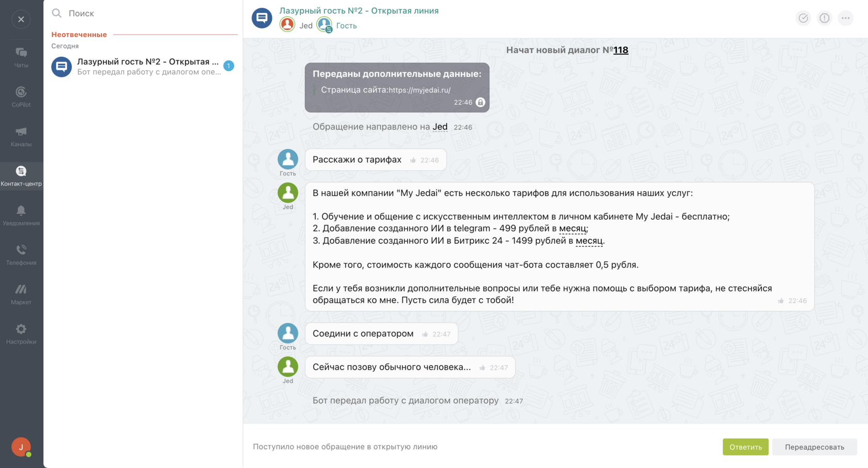Click the Ответить button
The width and height of the screenshot is (868, 468).
[746, 447]
